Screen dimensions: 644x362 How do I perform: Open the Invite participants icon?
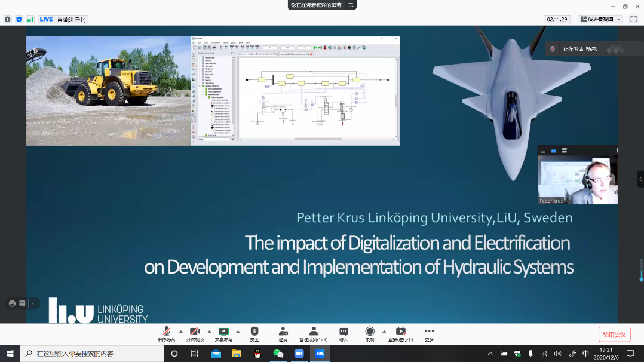[283, 332]
